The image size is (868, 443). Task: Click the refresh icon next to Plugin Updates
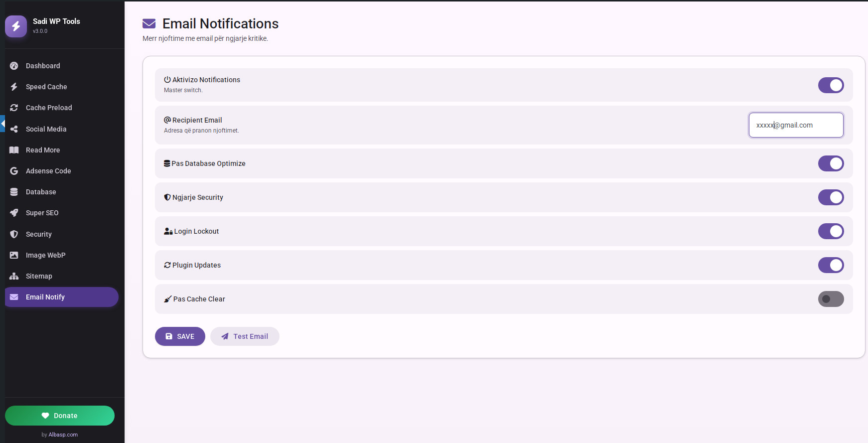pos(167,265)
